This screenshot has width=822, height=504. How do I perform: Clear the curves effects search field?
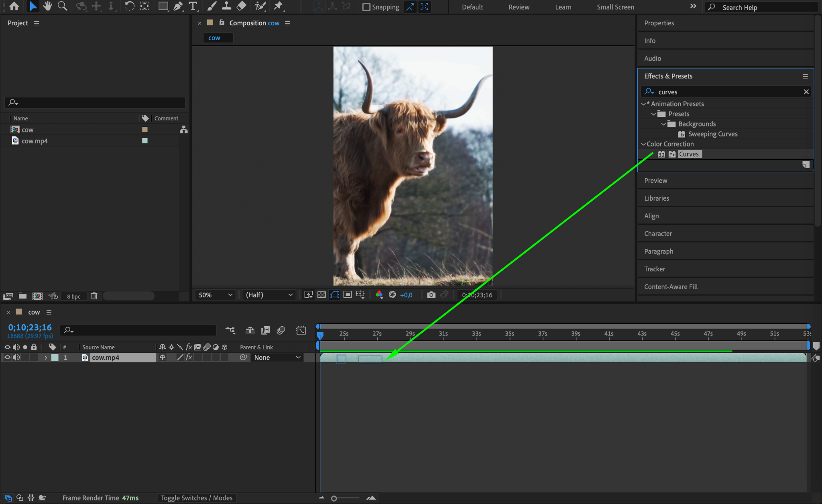806,92
